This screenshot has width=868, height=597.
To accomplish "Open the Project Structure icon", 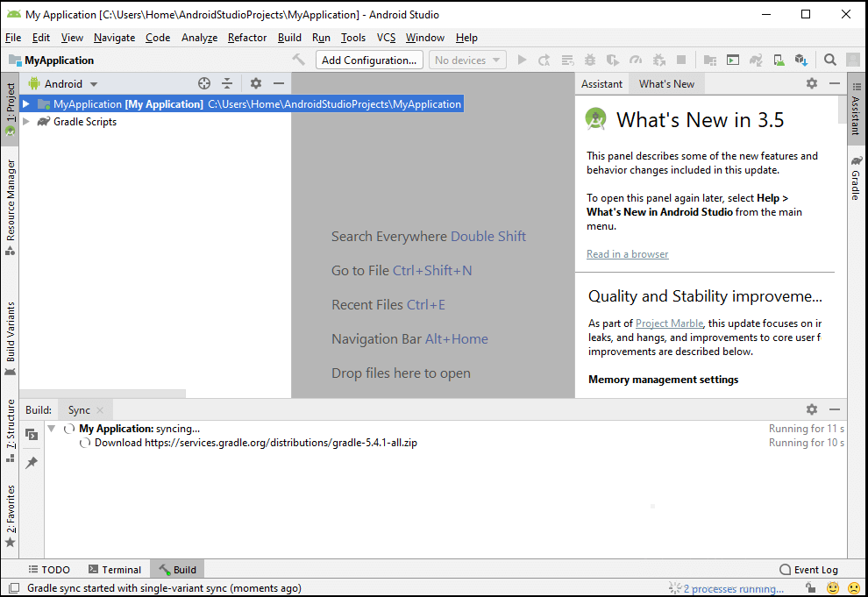I will (709, 60).
